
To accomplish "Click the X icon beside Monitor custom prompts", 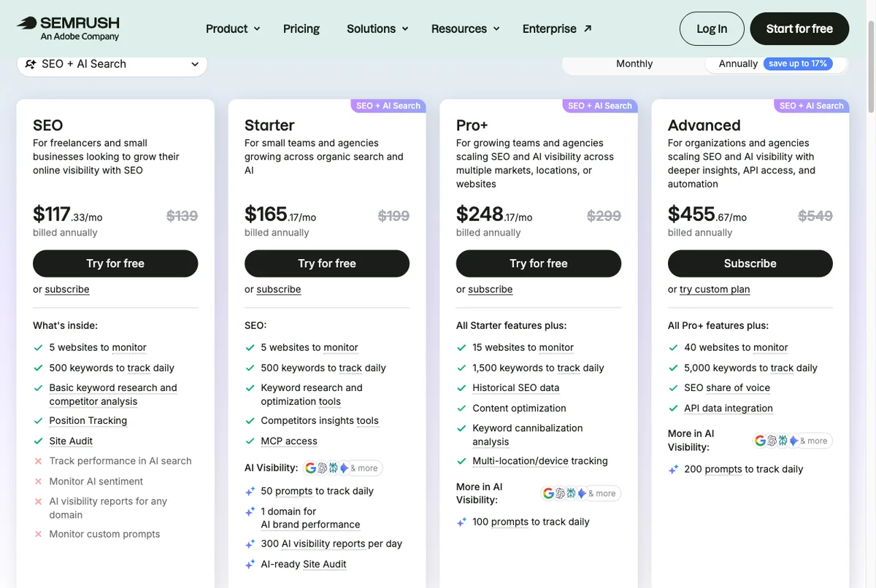I will click(38, 534).
